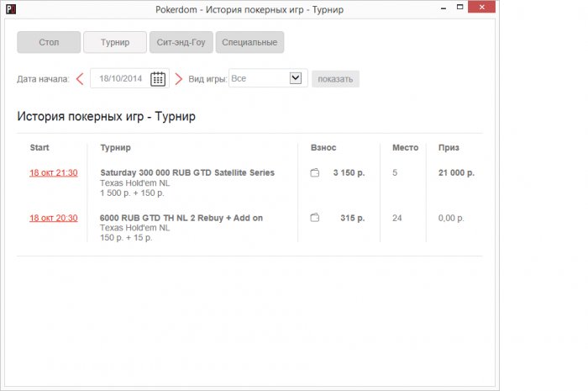Click the показать button
The image size is (588, 391).
pos(335,79)
